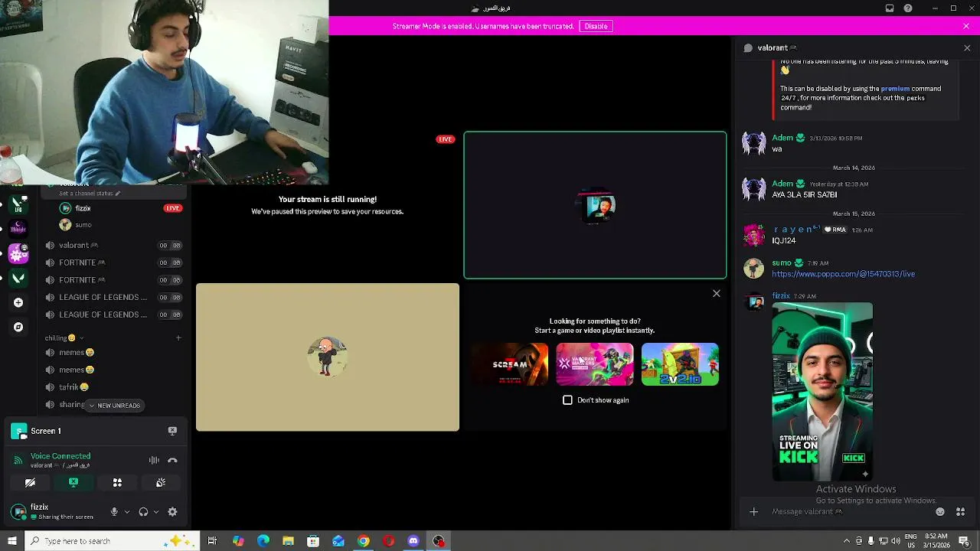Open the Streaming Live on Kick image
This screenshot has width=980, height=551.
tap(822, 392)
